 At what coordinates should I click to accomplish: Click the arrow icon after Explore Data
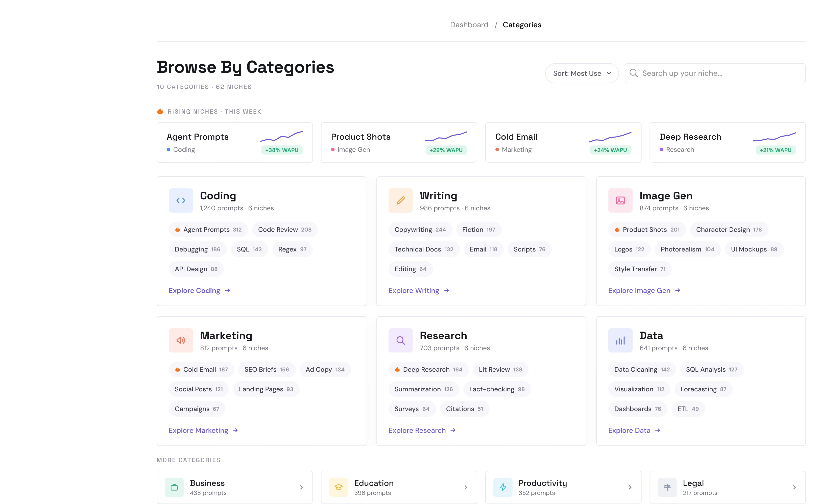(x=658, y=430)
